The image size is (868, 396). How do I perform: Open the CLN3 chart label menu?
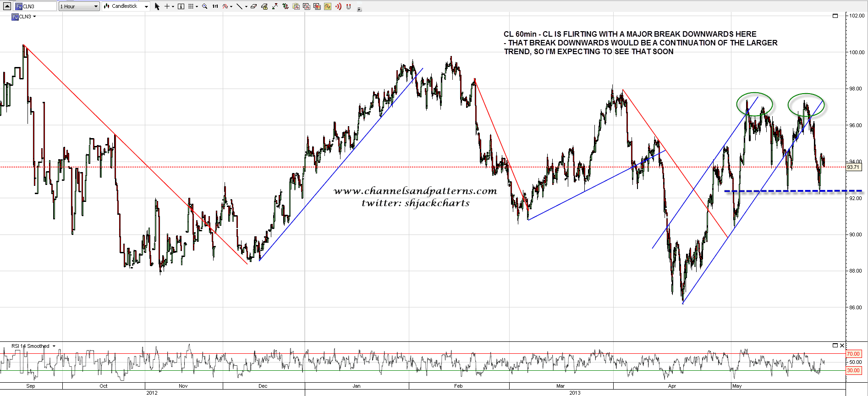tap(34, 17)
